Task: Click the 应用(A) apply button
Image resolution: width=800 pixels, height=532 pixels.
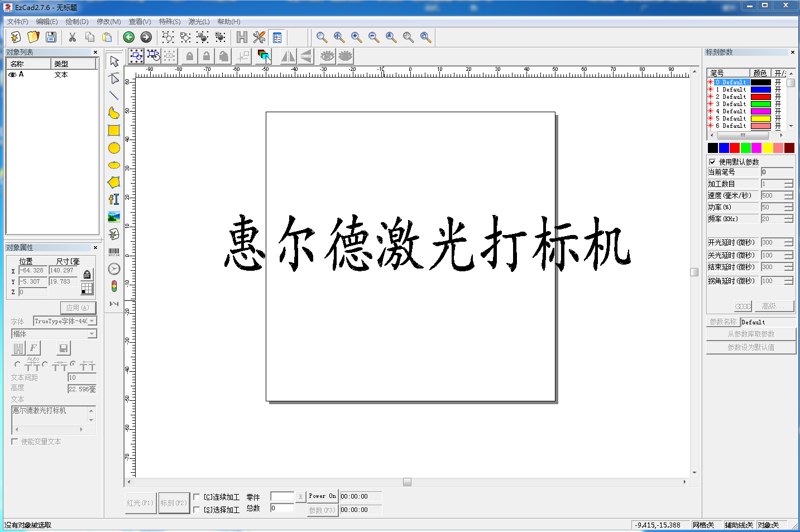Action: click(78, 308)
